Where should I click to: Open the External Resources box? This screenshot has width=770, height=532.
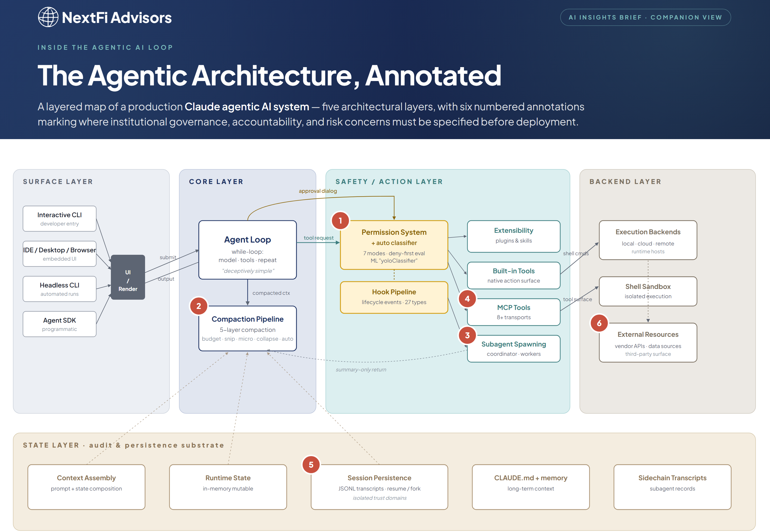pyautogui.click(x=648, y=343)
